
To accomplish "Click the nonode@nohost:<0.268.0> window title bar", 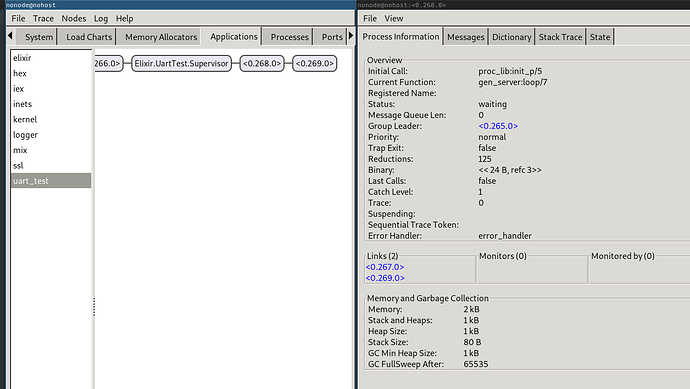I will 523,5.
